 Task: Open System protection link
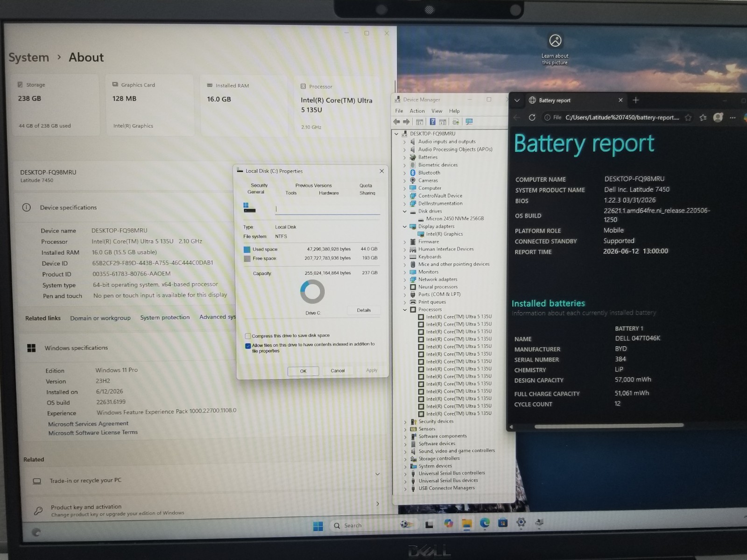coord(165,317)
